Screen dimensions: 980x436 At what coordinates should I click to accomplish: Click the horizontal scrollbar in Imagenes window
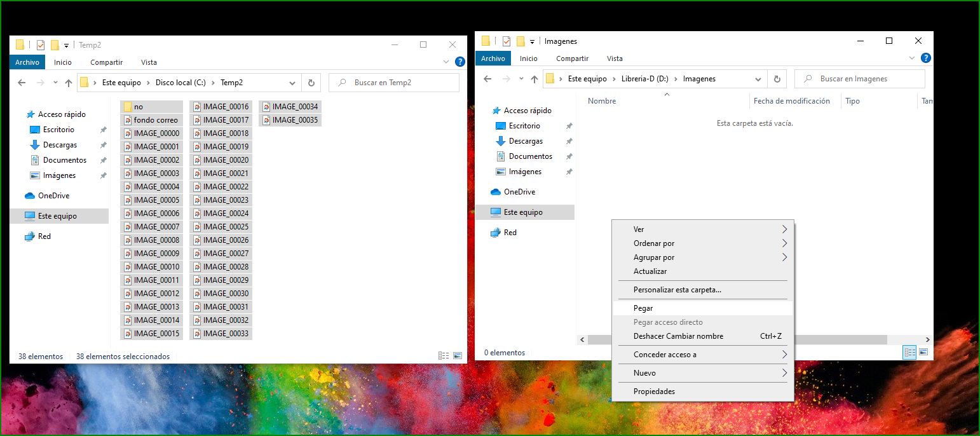coord(737,340)
